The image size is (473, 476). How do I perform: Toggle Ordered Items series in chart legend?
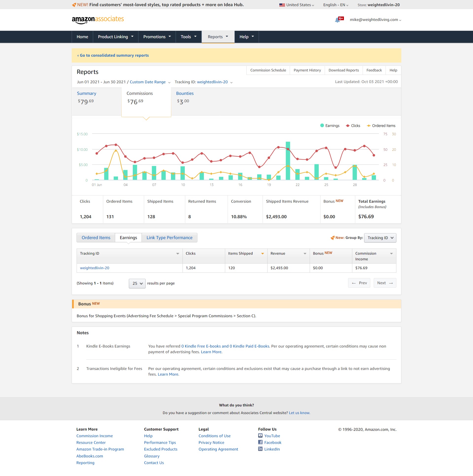click(381, 126)
